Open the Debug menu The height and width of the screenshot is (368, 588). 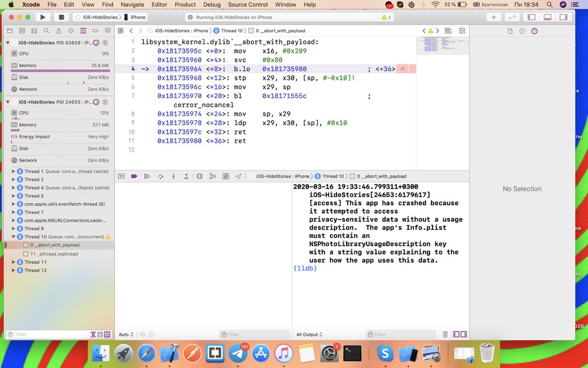tap(212, 5)
